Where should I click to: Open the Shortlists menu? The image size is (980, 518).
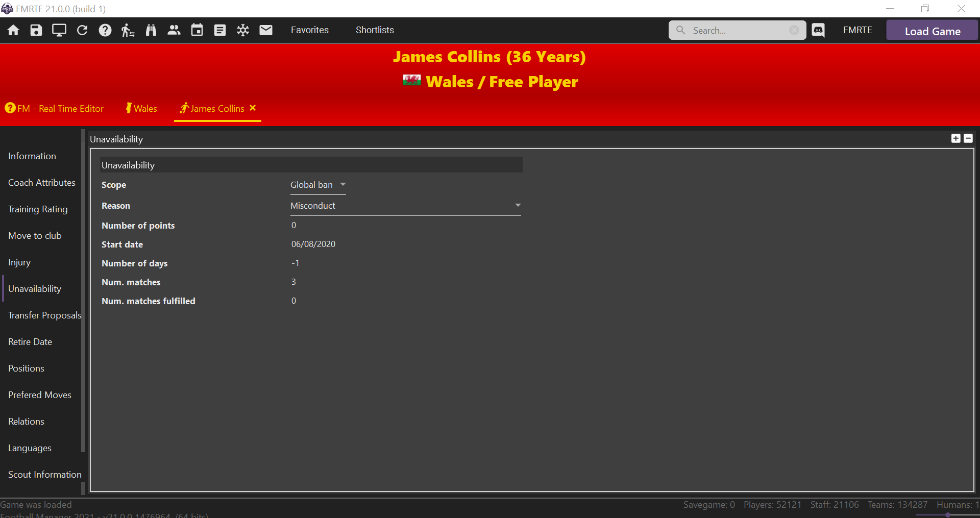click(x=375, y=30)
